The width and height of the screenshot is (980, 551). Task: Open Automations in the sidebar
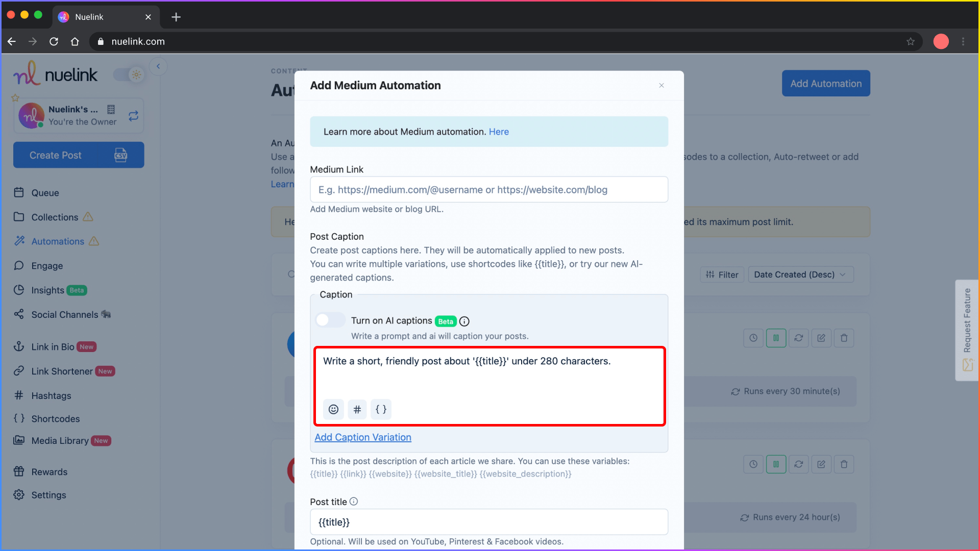click(x=58, y=241)
